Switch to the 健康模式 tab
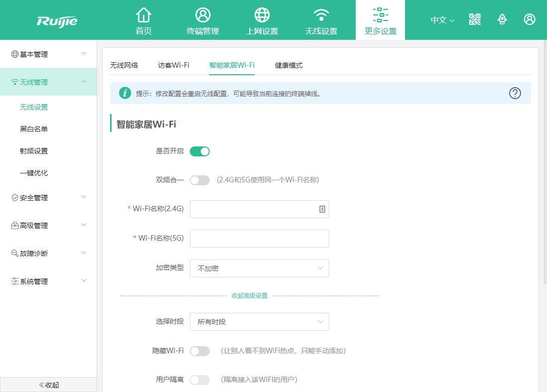The image size is (547, 392). point(288,65)
